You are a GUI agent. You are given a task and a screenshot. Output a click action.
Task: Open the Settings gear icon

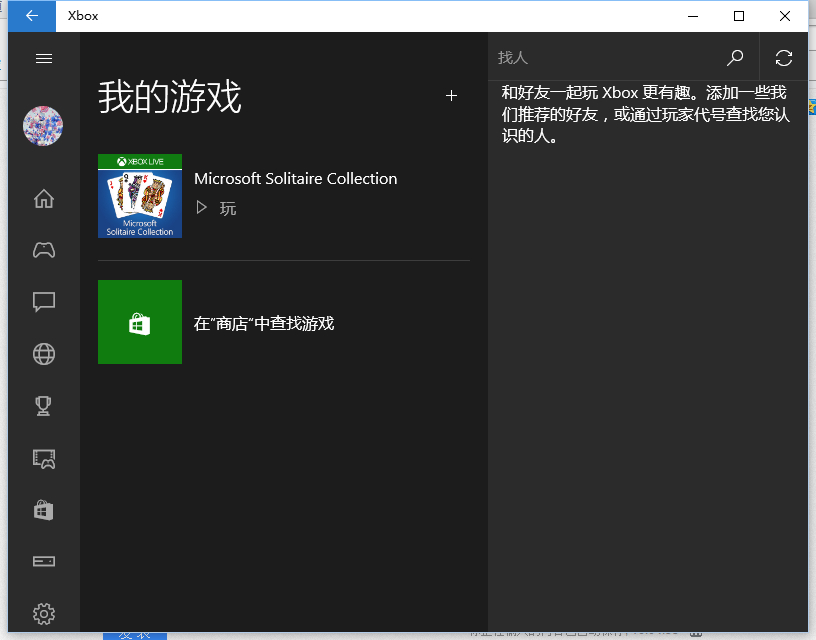coord(44,614)
